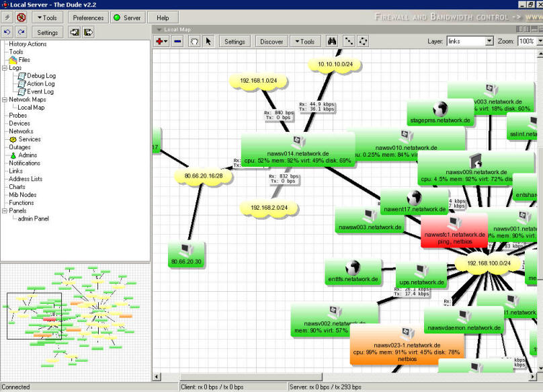Click the circular layout icon in map toolbar

(363, 42)
